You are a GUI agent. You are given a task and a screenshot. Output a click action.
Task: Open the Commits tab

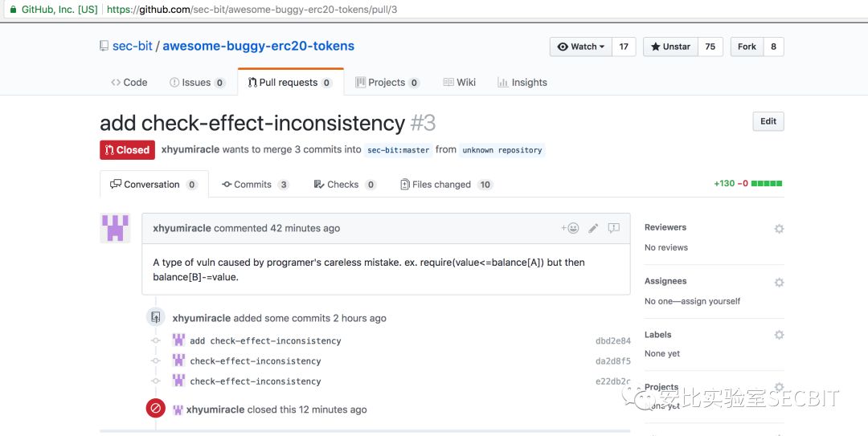[x=252, y=185]
